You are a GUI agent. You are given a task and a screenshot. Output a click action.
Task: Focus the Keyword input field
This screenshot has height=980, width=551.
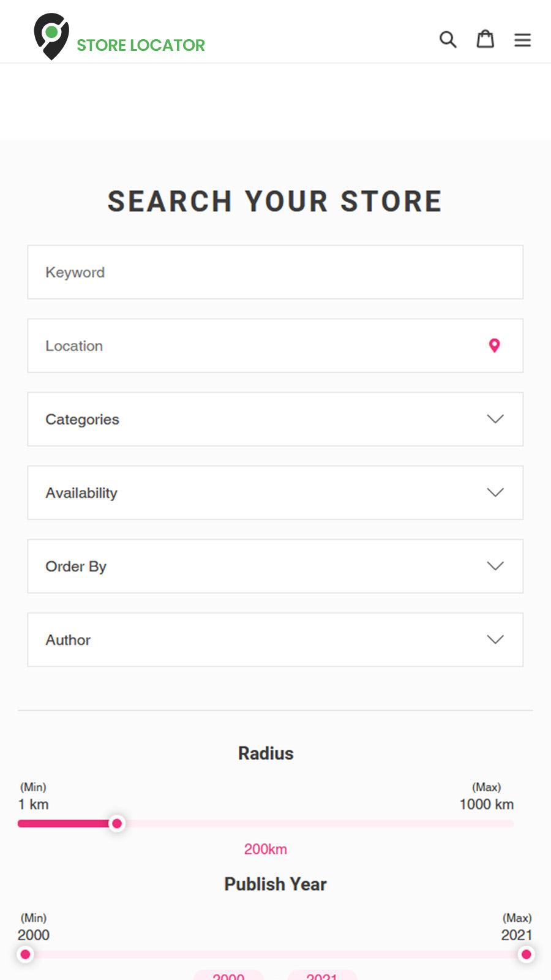click(275, 273)
